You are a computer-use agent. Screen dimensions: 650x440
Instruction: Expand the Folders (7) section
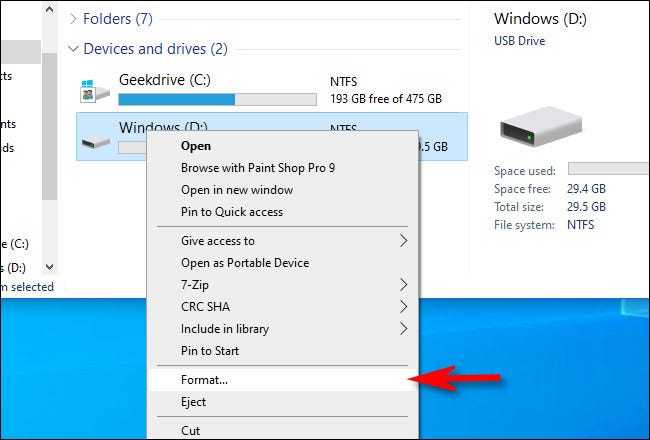click(x=73, y=19)
